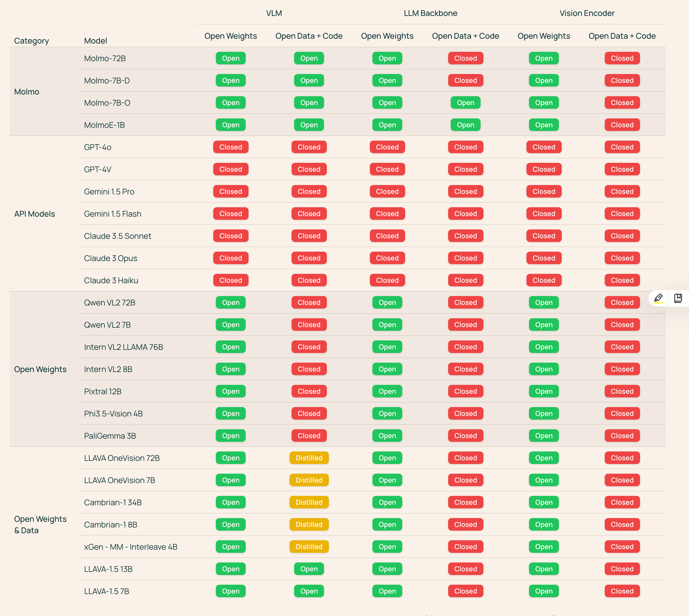Click Open Data + Code header under LLM Backbone
Screen dimensions: 689x616
pyautogui.click(x=465, y=36)
